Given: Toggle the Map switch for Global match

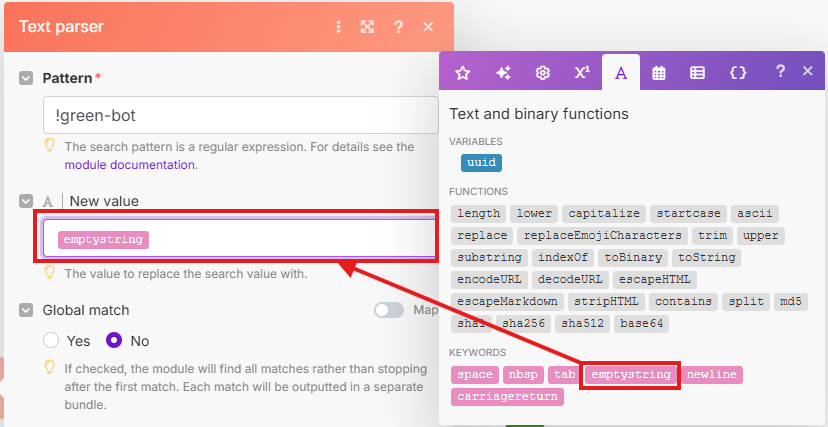Looking at the screenshot, I should (389, 310).
